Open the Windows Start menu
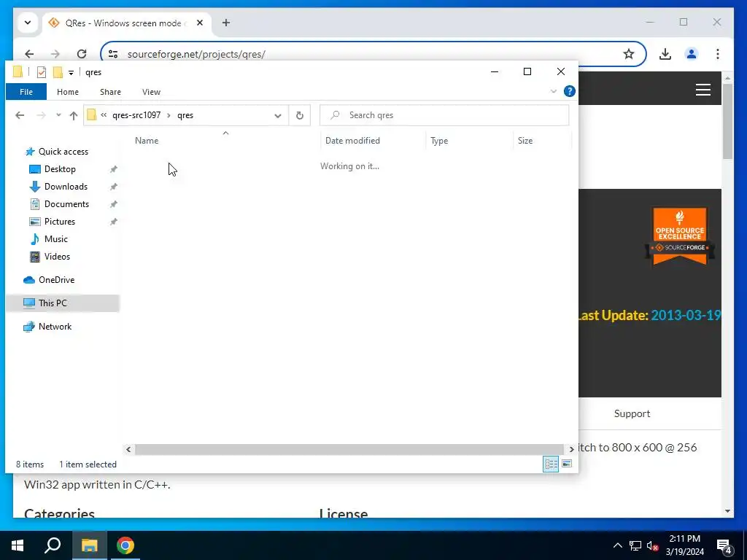The image size is (747, 560). point(18,545)
